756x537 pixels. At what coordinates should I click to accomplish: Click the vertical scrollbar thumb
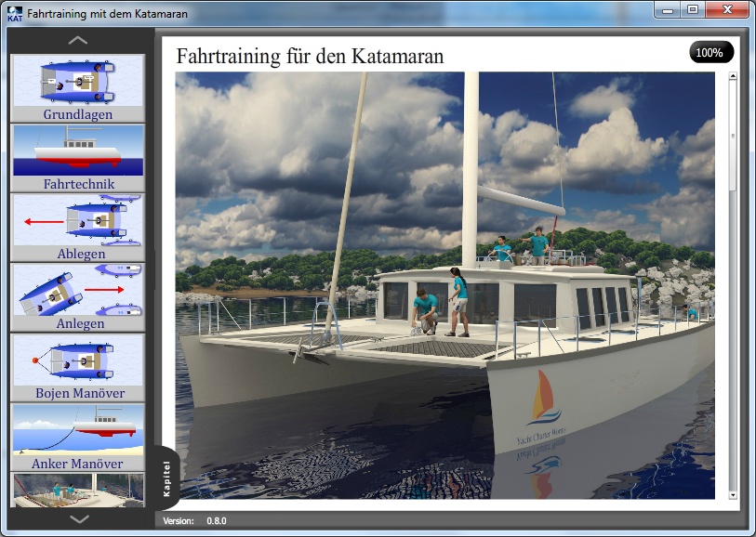[x=733, y=139]
